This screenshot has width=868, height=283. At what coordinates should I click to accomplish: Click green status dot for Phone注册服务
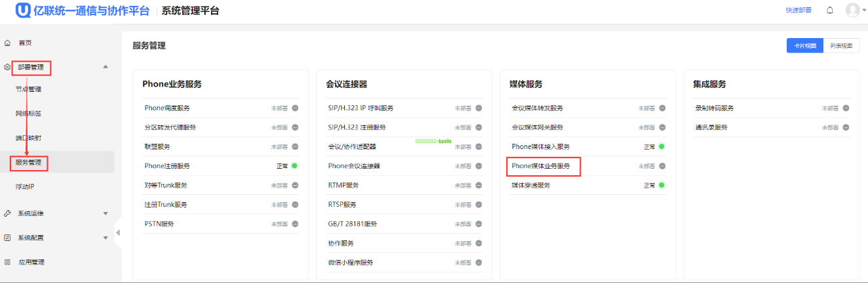coord(294,166)
